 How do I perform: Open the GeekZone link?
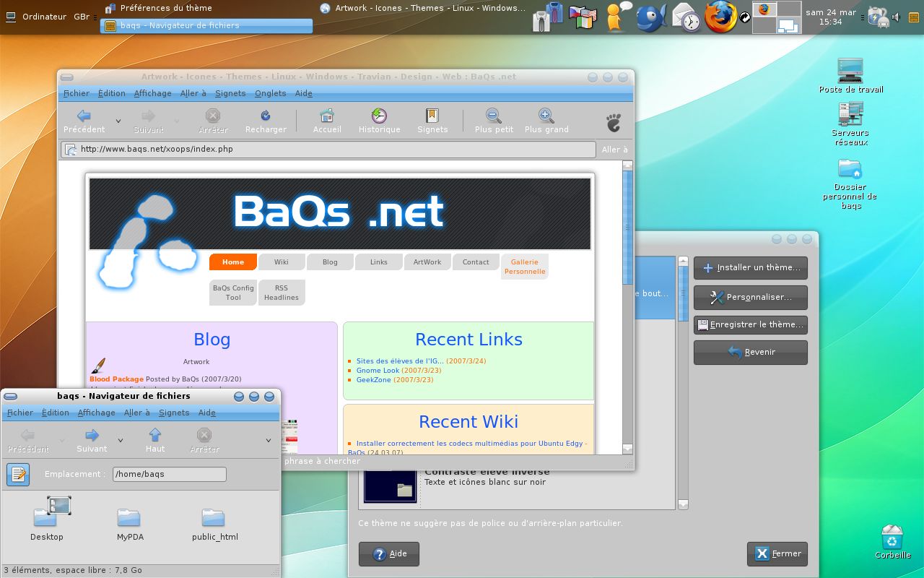click(x=374, y=379)
